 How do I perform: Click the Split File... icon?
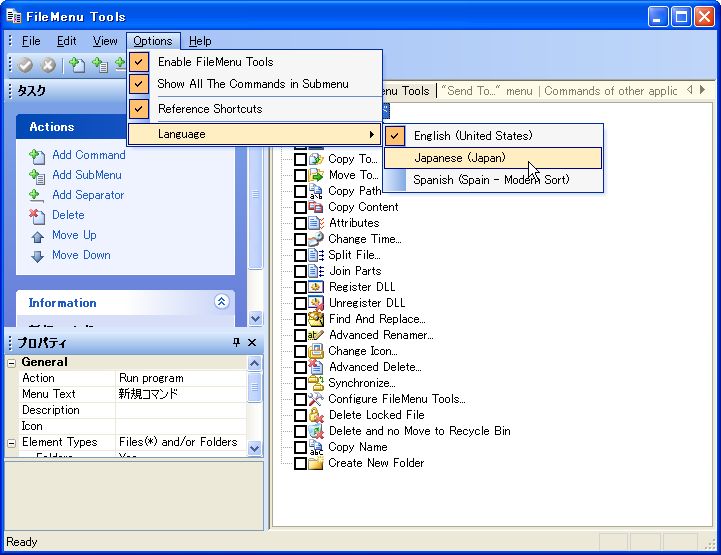[x=316, y=255]
